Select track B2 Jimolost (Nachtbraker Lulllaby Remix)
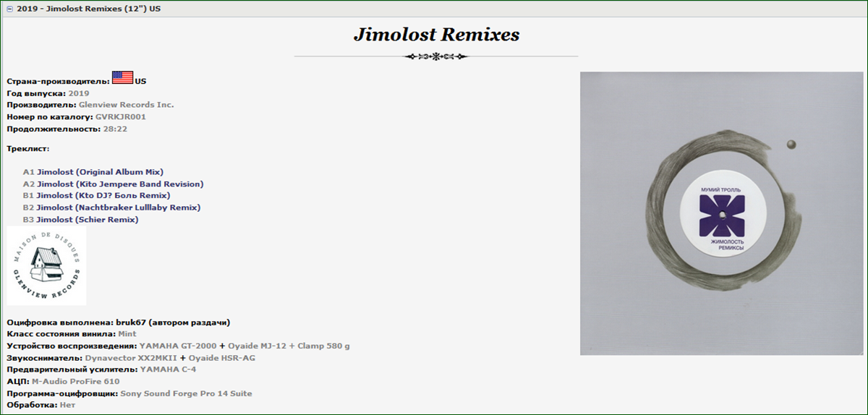The width and height of the screenshot is (868, 415). point(111,208)
